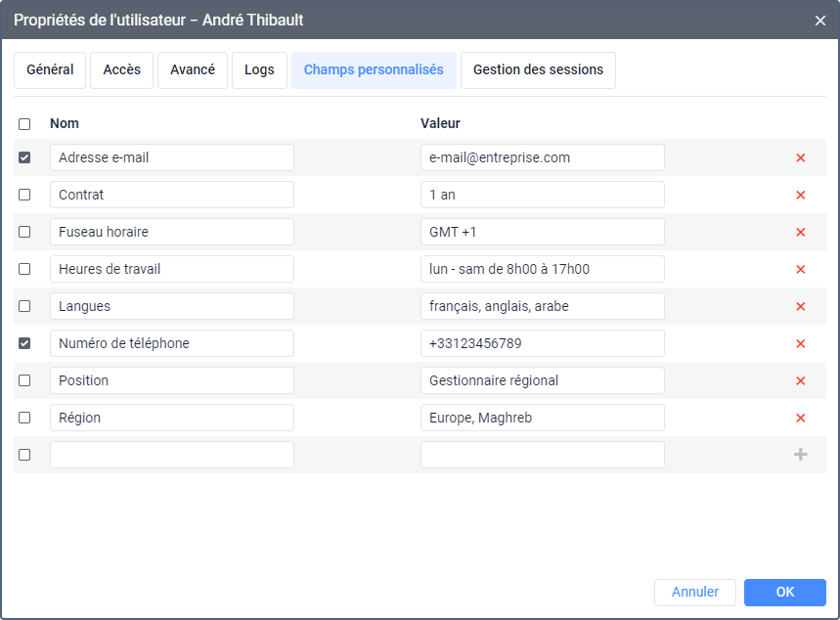Go to the Accès tab
840x620 pixels.
coord(121,70)
